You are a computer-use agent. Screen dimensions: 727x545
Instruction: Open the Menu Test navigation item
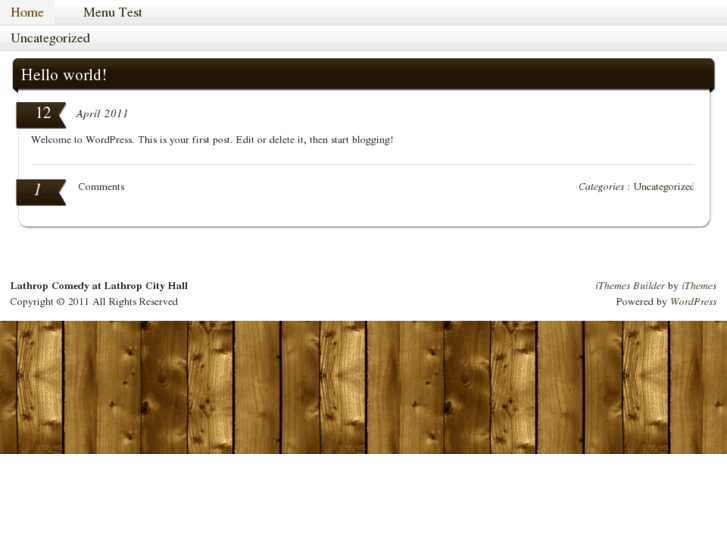coord(113,13)
